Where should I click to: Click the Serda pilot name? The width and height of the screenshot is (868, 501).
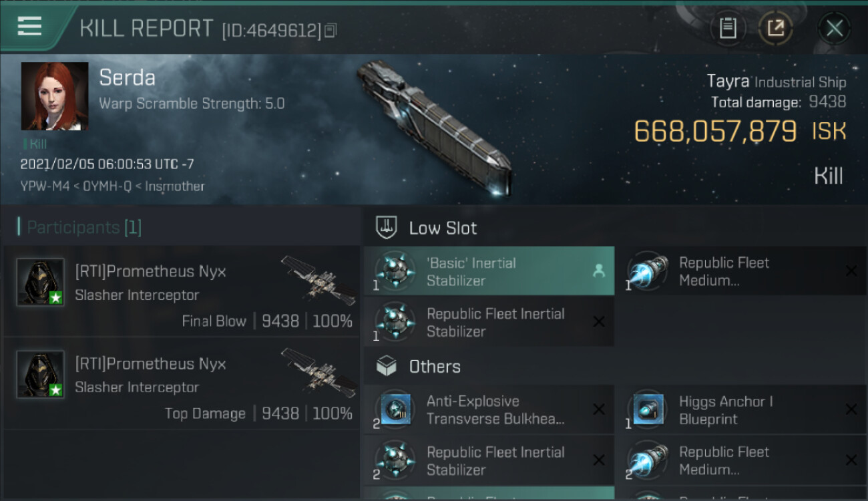[x=127, y=77]
